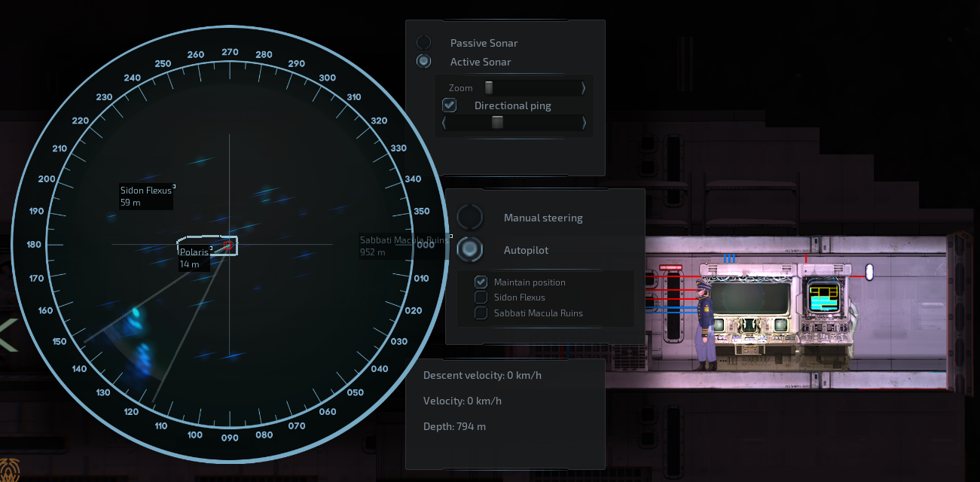The height and width of the screenshot is (482, 980).
Task: Enable autopilot to Sidon Flexus
Action: coord(481,297)
